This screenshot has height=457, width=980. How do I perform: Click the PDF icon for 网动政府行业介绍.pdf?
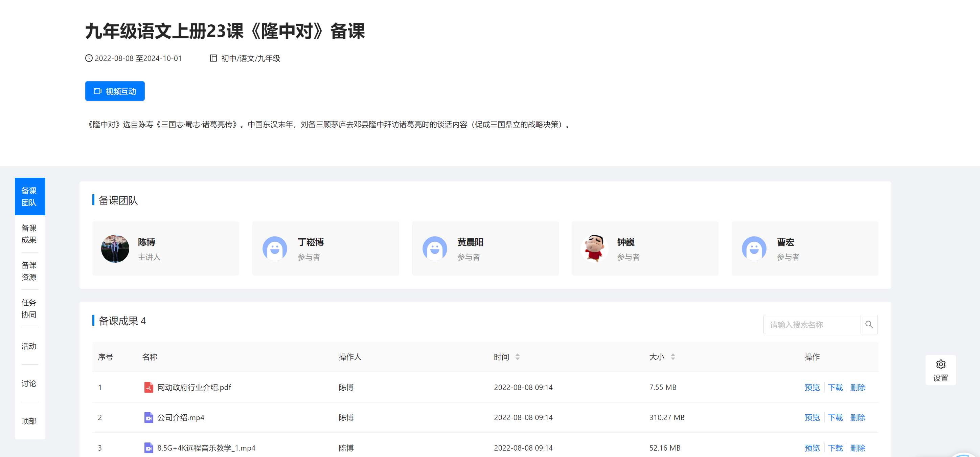coord(149,387)
